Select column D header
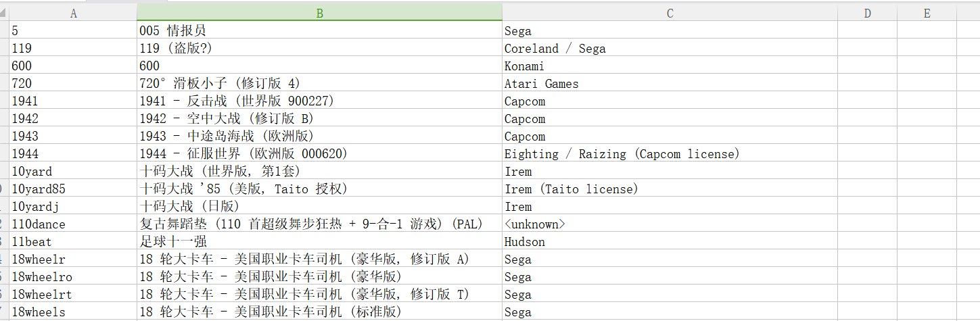 [x=867, y=13]
